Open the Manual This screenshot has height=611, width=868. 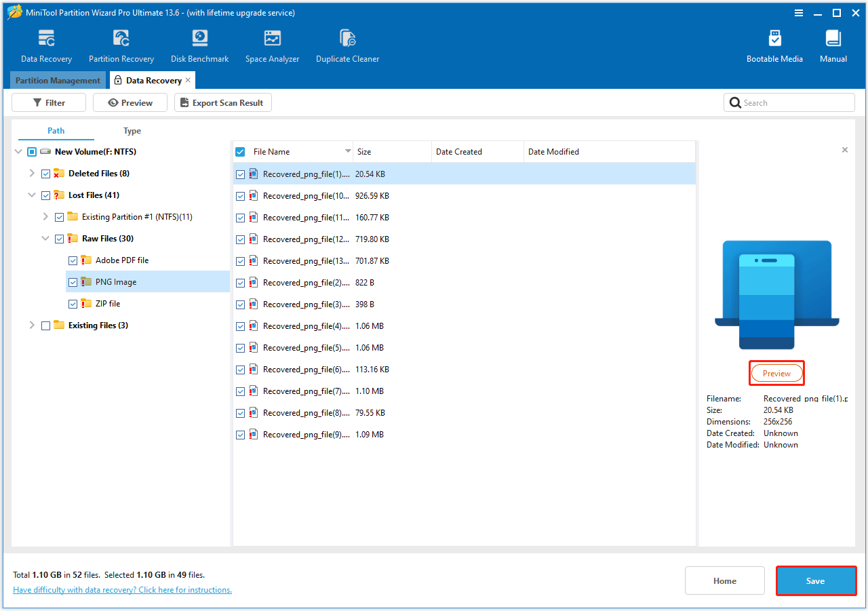(833, 44)
